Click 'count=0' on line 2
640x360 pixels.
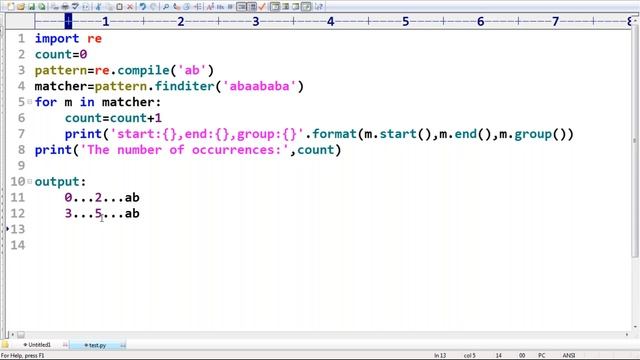pyautogui.click(x=61, y=54)
